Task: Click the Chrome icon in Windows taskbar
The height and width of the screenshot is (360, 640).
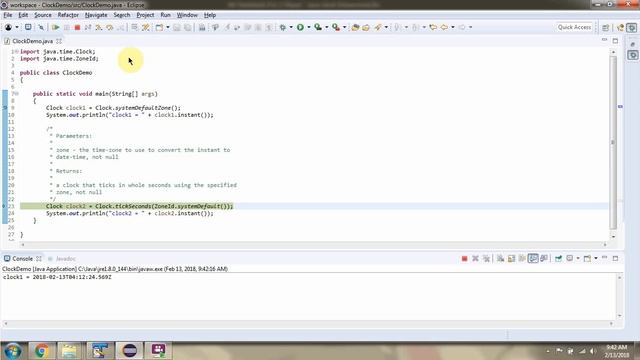Action: point(41,351)
